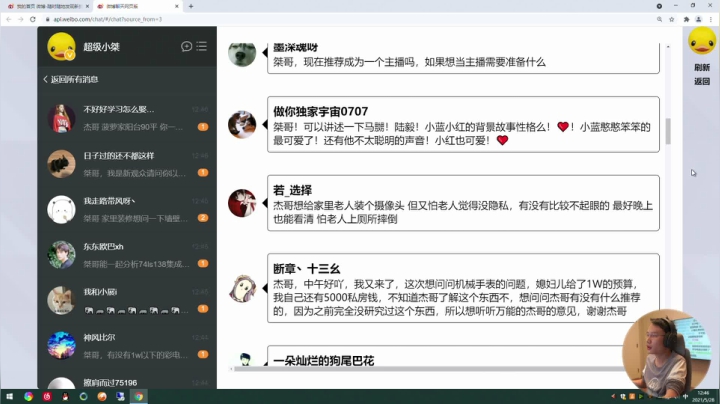Open browser profile icon
Screen dimensions: 720x404
pyautogui.click(x=698, y=19)
